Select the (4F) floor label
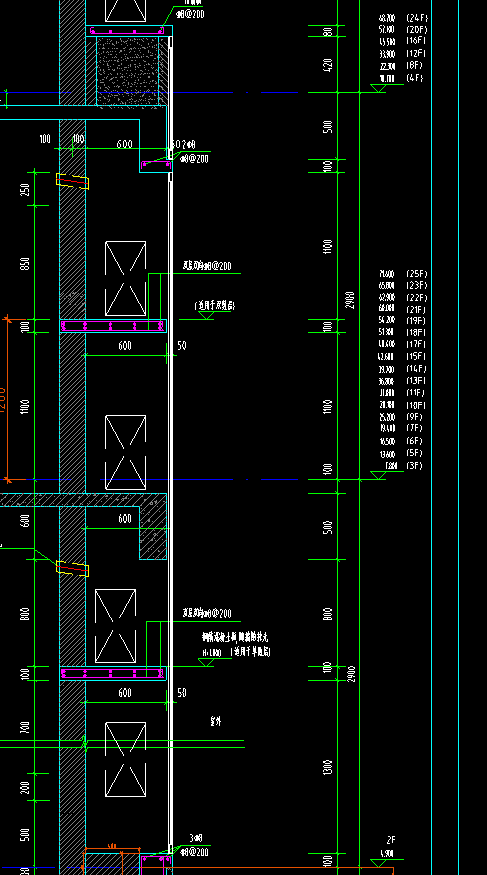 414,78
